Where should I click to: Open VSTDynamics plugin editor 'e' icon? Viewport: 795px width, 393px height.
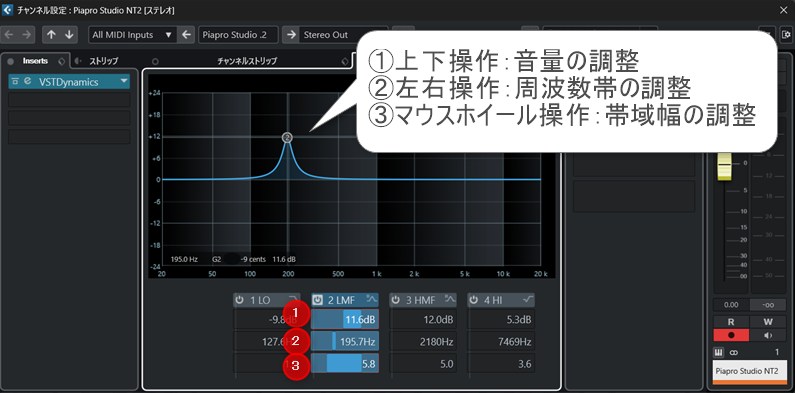click(27, 81)
